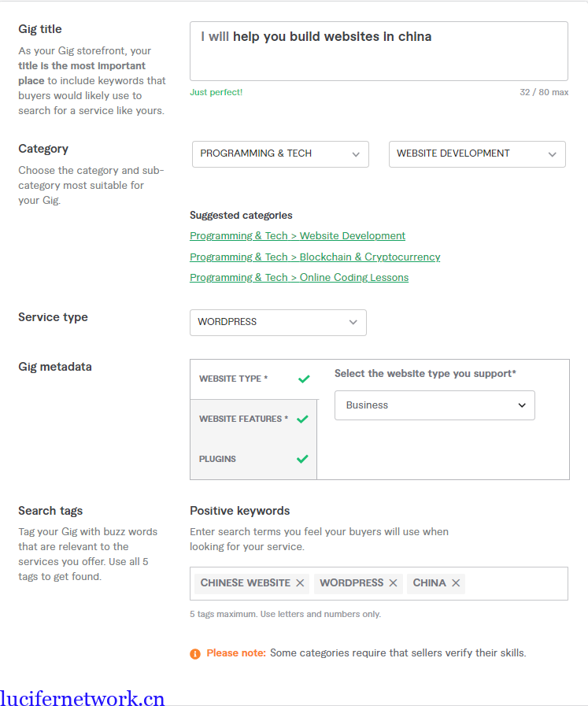Remove the WORDPRESS tag
The image size is (588, 706).
click(393, 583)
